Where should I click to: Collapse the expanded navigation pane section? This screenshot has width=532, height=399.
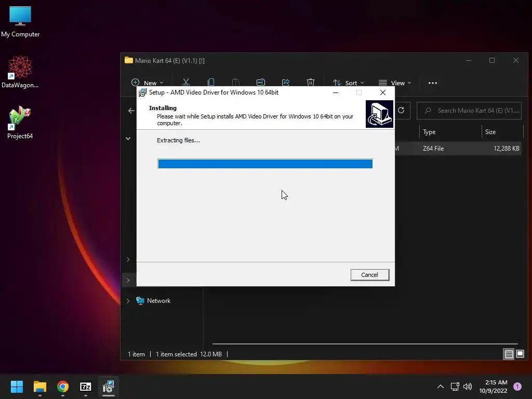pyautogui.click(x=128, y=138)
